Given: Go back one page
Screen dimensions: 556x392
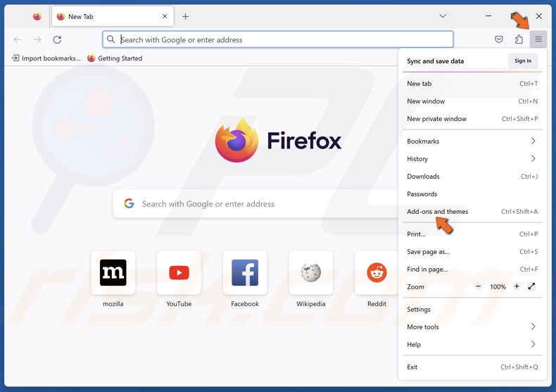Looking at the screenshot, I should tap(18, 39).
